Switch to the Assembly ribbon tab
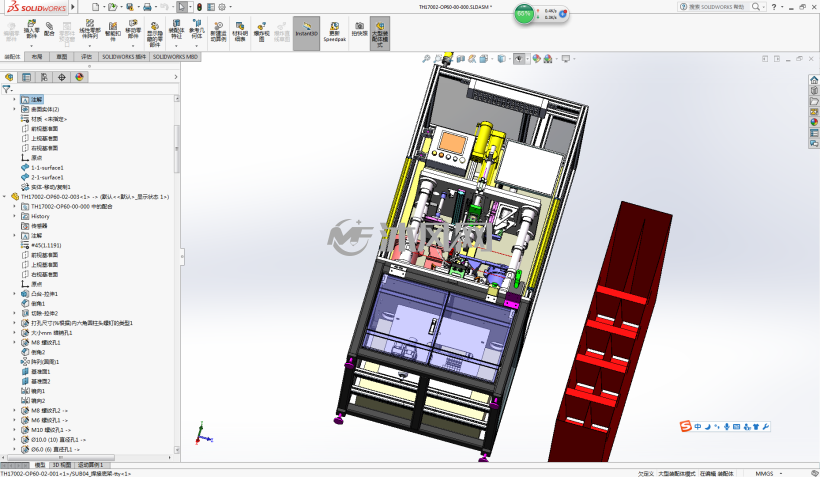 [x=12, y=56]
